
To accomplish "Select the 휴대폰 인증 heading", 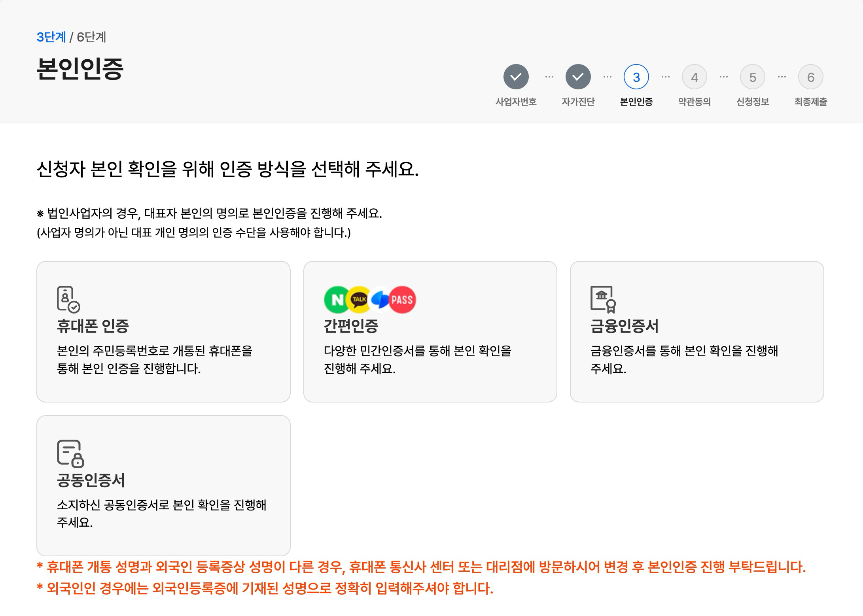I will click(93, 326).
